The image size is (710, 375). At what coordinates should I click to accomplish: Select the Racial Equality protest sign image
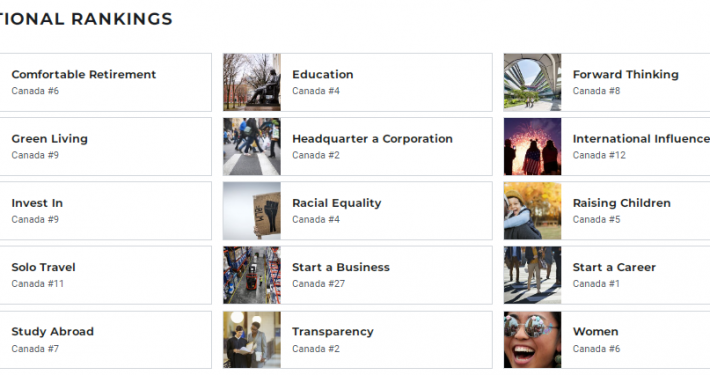click(x=252, y=211)
